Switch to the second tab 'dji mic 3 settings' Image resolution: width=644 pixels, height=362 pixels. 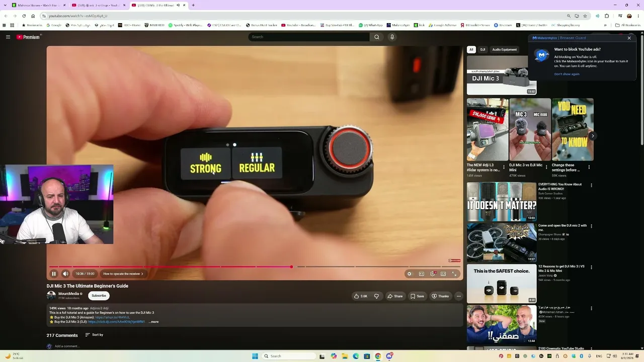tap(99, 5)
